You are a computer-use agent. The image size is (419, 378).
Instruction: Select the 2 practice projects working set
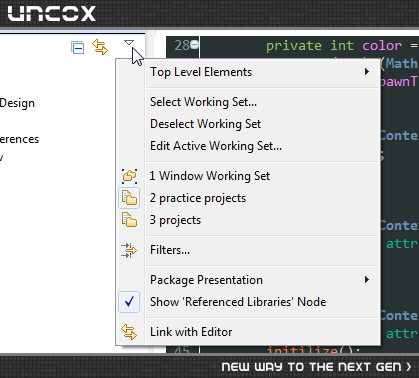(x=198, y=198)
